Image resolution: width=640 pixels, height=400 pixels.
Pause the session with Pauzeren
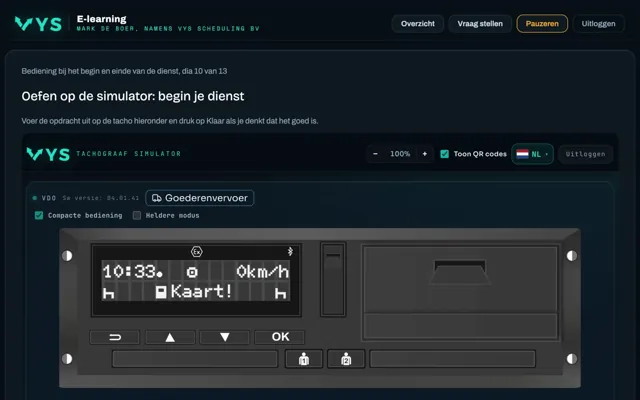pyautogui.click(x=542, y=24)
